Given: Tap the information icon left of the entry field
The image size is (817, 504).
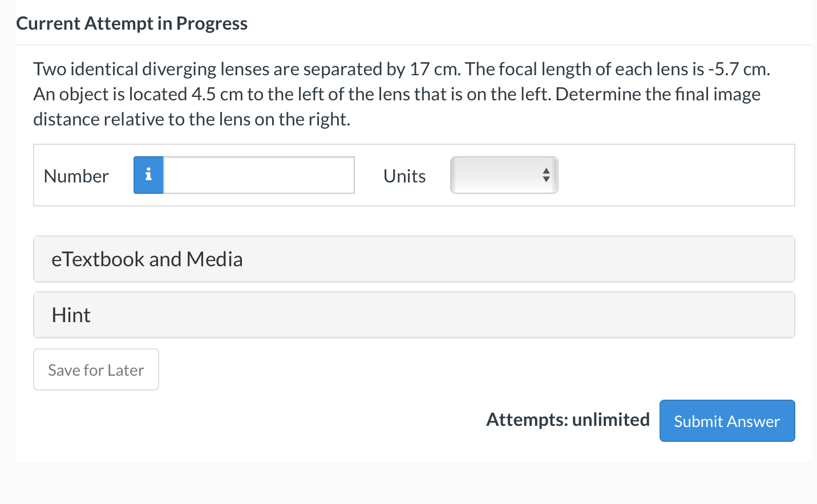Looking at the screenshot, I should (x=148, y=175).
